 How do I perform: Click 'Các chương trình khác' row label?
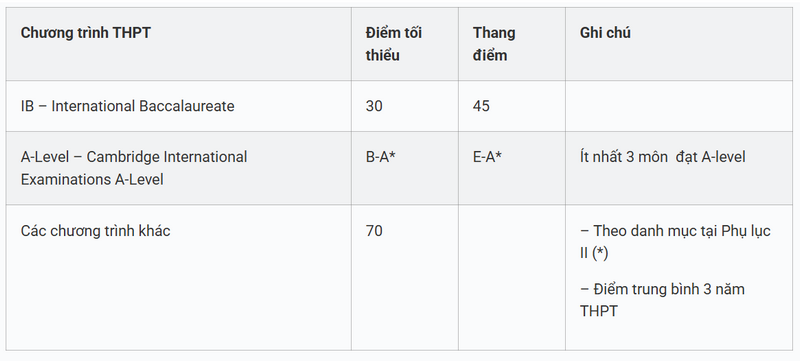coord(95,231)
